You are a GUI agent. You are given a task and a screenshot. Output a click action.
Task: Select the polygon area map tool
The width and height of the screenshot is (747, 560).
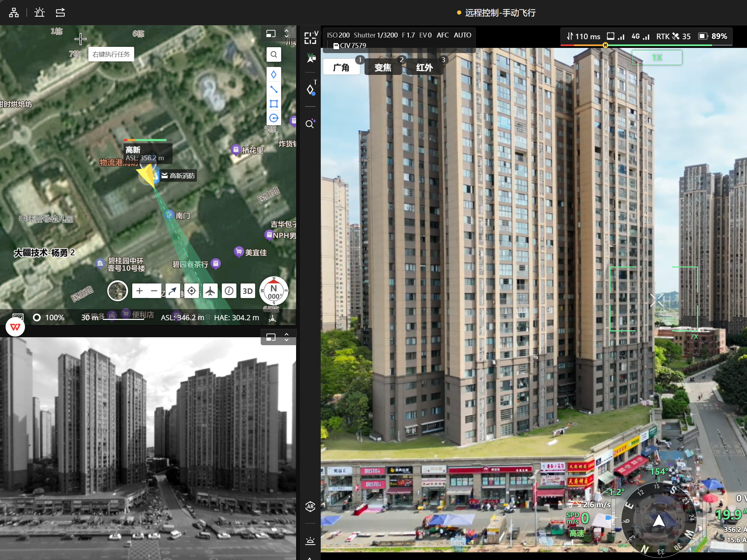coord(274,104)
